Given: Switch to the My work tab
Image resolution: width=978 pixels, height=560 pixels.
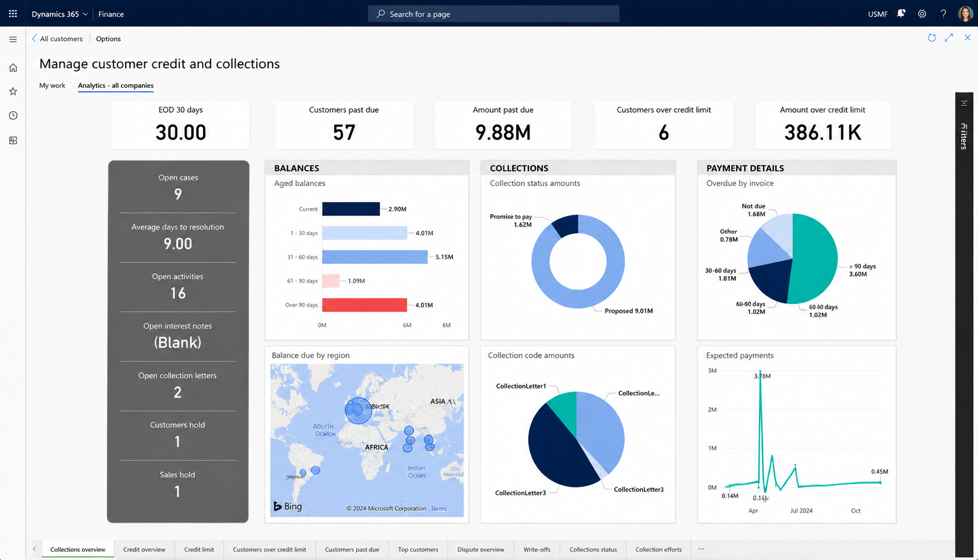Looking at the screenshot, I should (52, 86).
